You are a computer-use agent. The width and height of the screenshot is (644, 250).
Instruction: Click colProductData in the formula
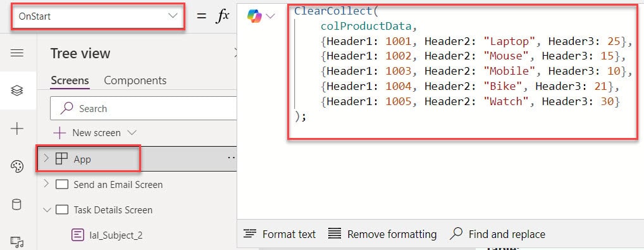coord(366,27)
